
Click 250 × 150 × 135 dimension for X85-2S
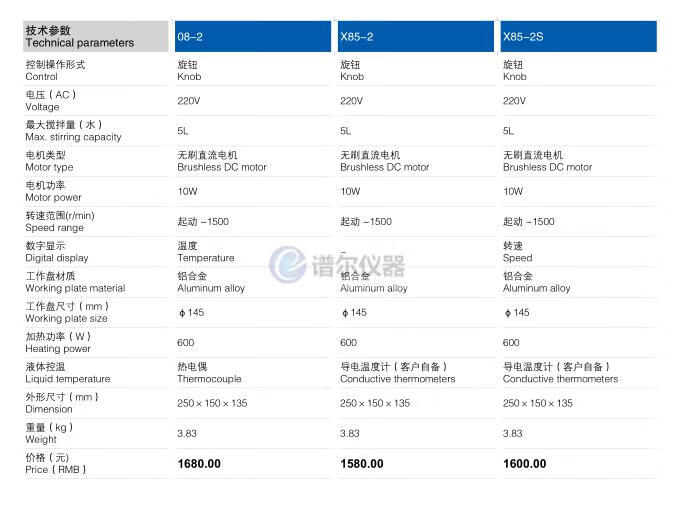pos(537,403)
